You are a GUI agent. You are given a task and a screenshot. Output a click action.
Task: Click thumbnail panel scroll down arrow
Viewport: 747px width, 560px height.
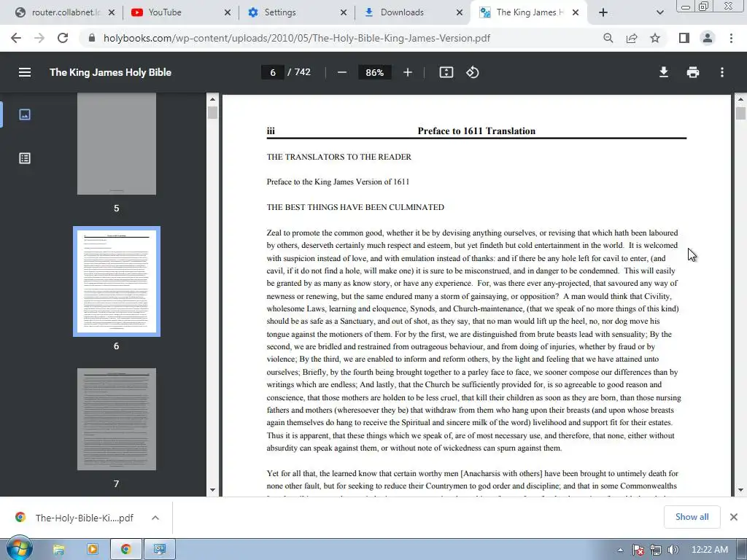click(212, 490)
